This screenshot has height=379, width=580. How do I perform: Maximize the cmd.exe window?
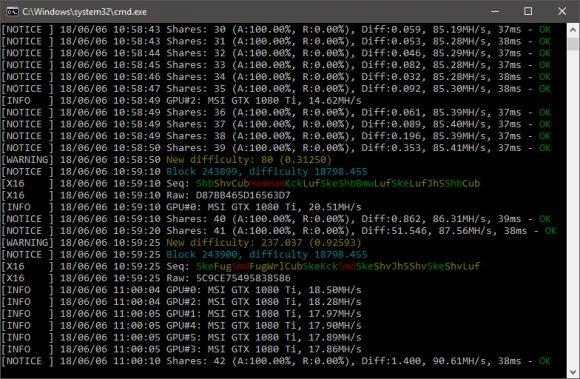[528, 11]
